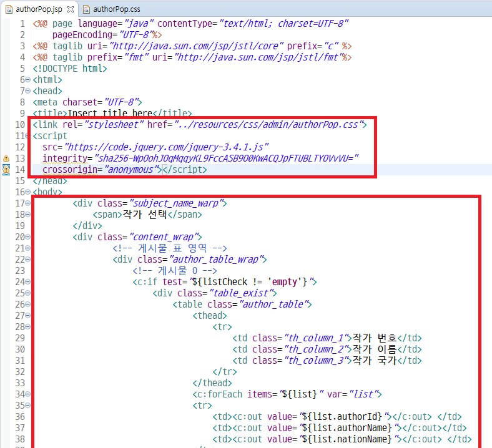The height and width of the screenshot is (448, 492).
Task: Click the closing script tag on line 14
Action: coord(185,170)
